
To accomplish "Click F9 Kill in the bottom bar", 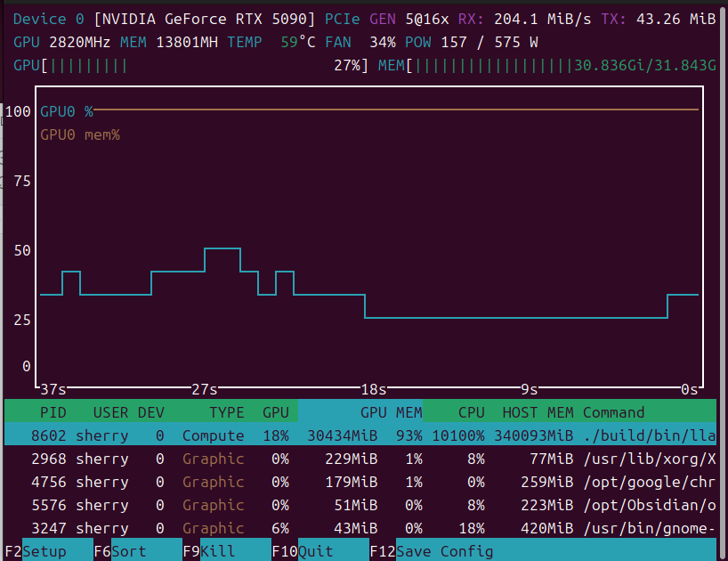I will pyautogui.click(x=227, y=551).
